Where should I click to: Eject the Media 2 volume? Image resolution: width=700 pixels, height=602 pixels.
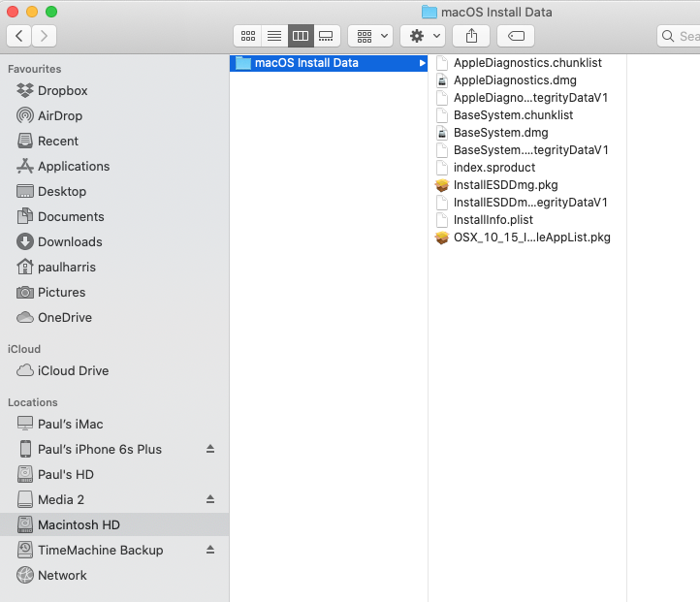pos(210,499)
